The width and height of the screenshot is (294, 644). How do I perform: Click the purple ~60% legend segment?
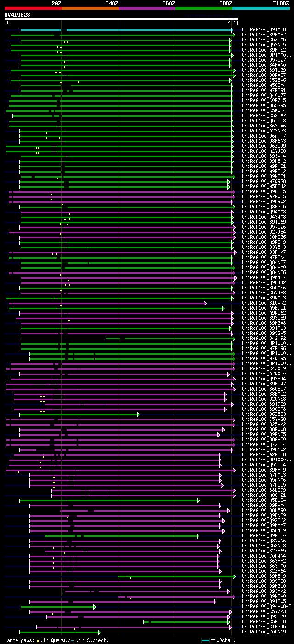147,8
